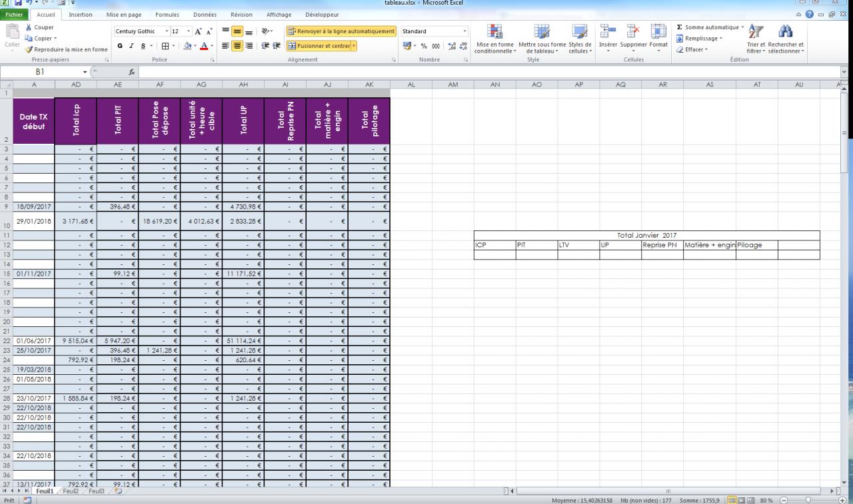Open the Standard number format dropdown
Viewport: 853px width, 504px height.
(464, 31)
